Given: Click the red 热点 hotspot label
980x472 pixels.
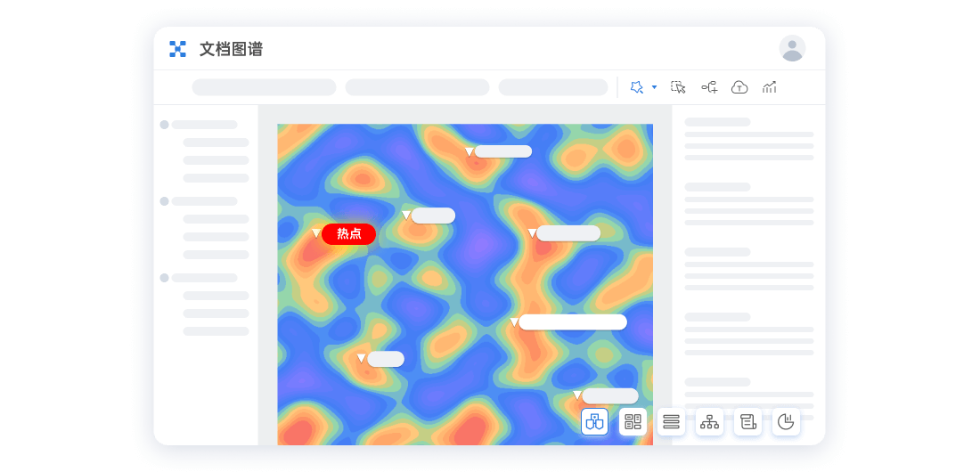Looking at the screenshot, I should [348, 234].
